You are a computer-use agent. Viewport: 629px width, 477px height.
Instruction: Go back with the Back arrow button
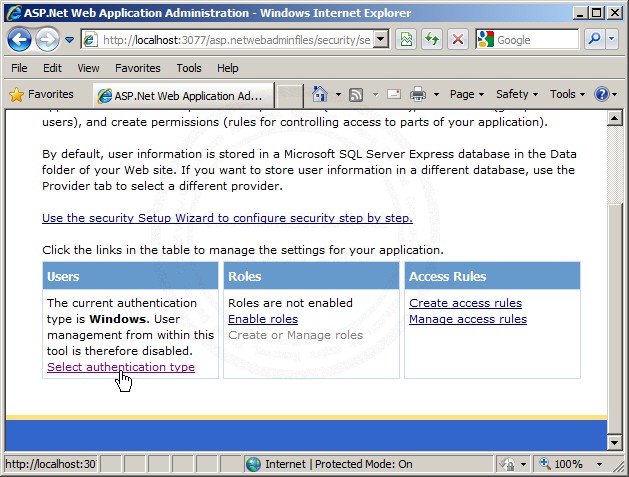[19, 39]
